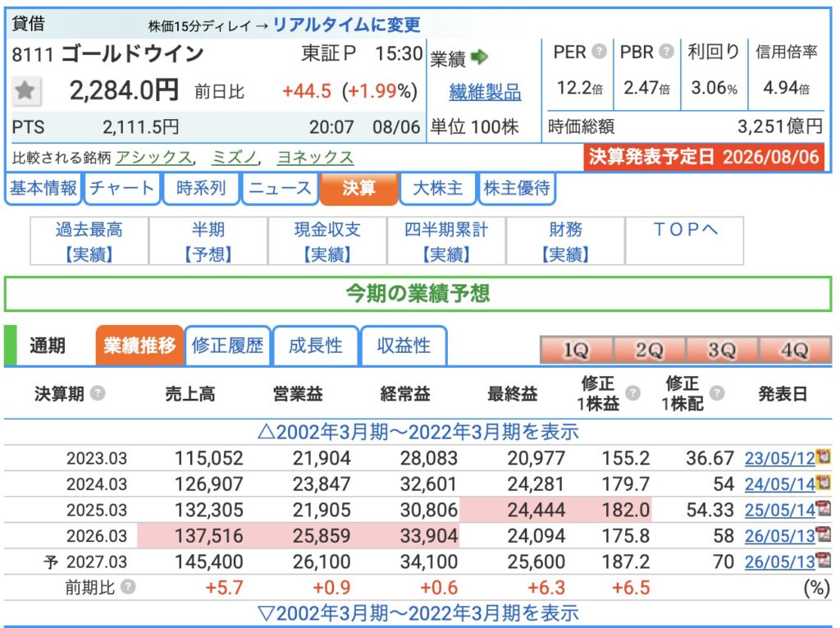This screenshot has height=628, width=840.
Task: Click the green 業績 arrow icon
Action: tap(479, 57)
